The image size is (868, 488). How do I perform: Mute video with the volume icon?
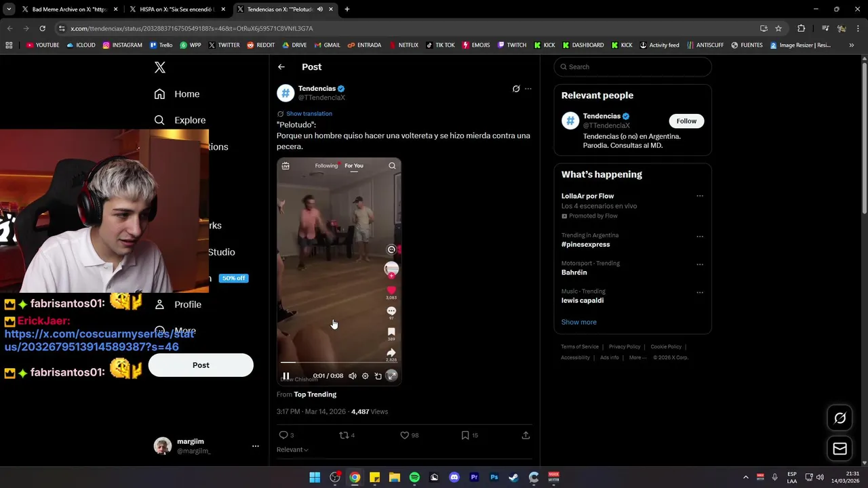coord(352,376)
